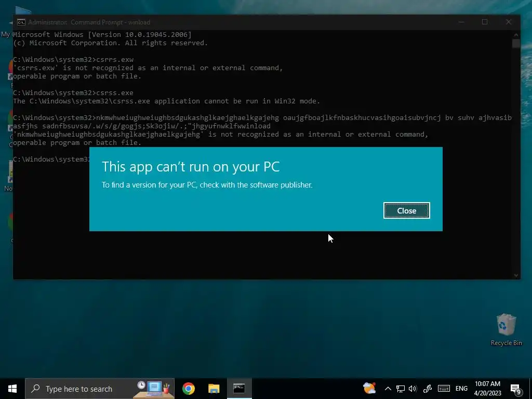Show hidden system tray icons
The height and width of the screenshot is (399, 532).
pos(388,389)
